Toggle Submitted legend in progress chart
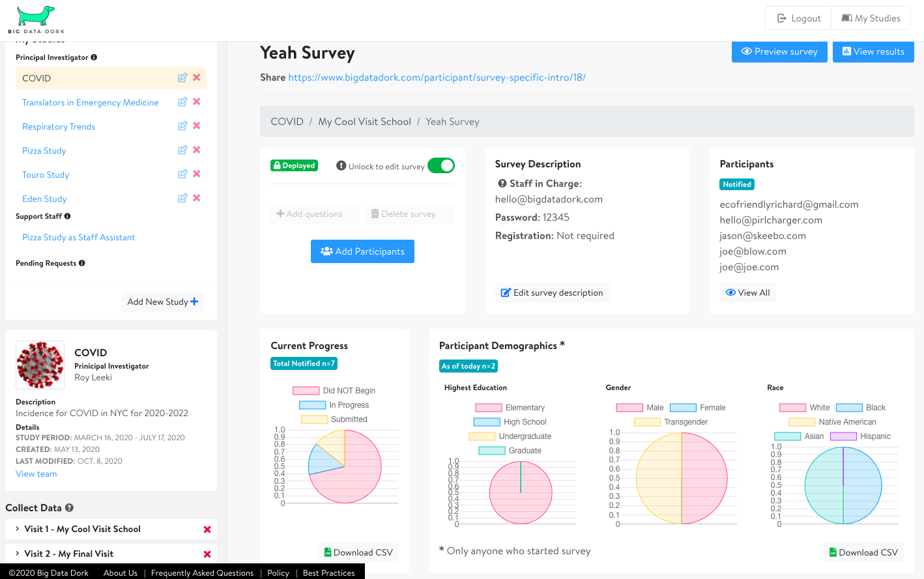Viewport: 924px width, 579px height. [x=334, y=419]
